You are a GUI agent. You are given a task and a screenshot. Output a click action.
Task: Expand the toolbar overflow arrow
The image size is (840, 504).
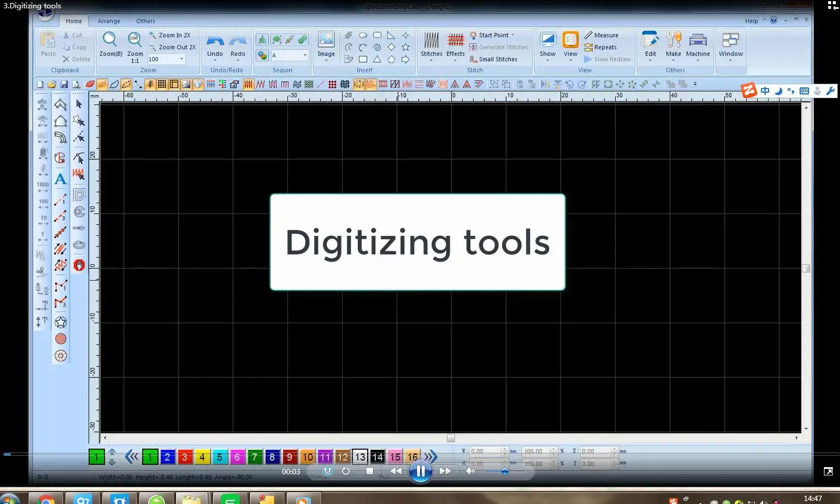[695, 84]
